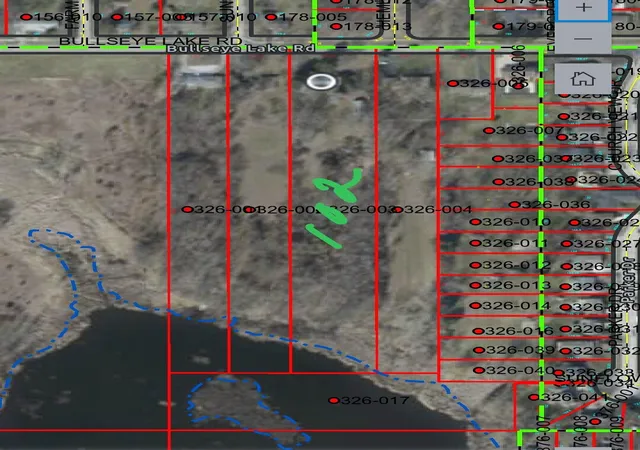
Task: Select parcel label 178-005
Action: click(x=312, y=17)
